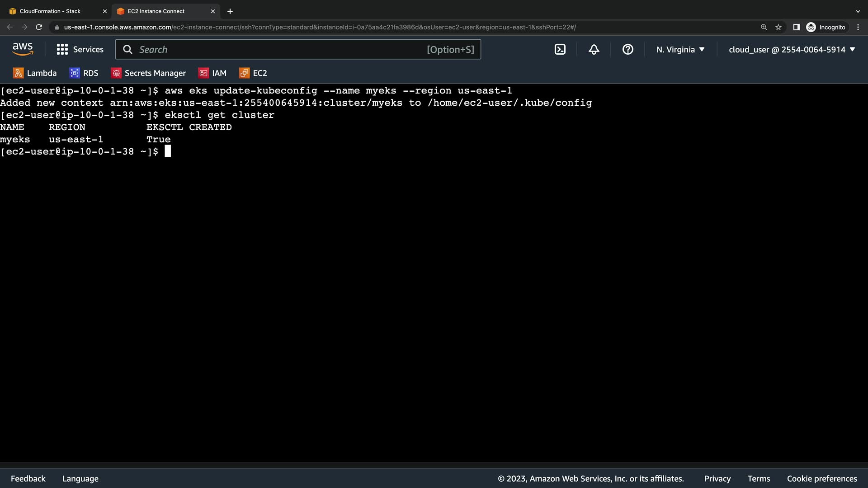
Task: Open the EC2 service shortcut
Action: tap(253, 73)
